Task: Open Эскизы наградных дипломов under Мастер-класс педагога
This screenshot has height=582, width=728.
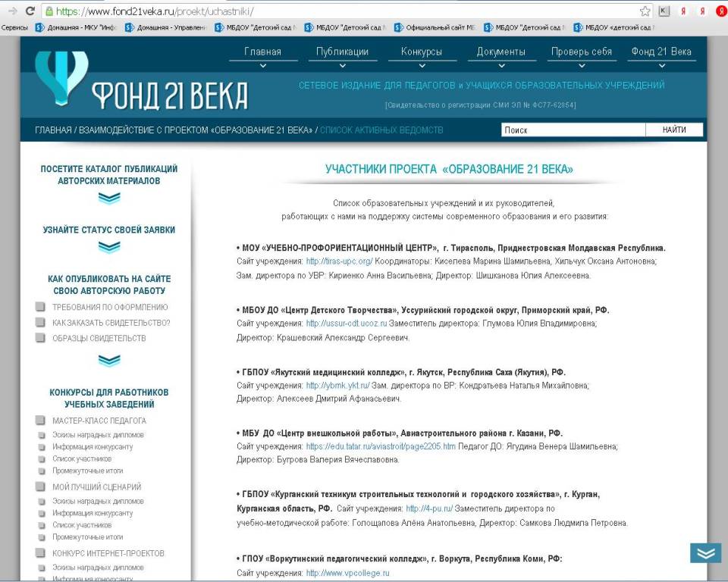Action: tap(98, 435)
